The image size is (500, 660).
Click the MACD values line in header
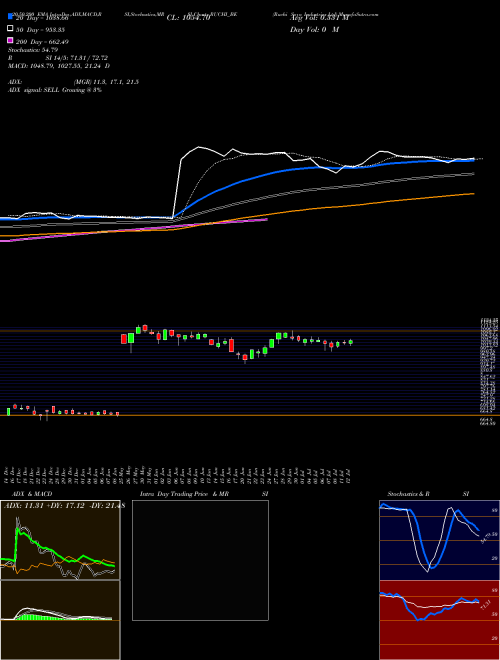tap(59, 66)
